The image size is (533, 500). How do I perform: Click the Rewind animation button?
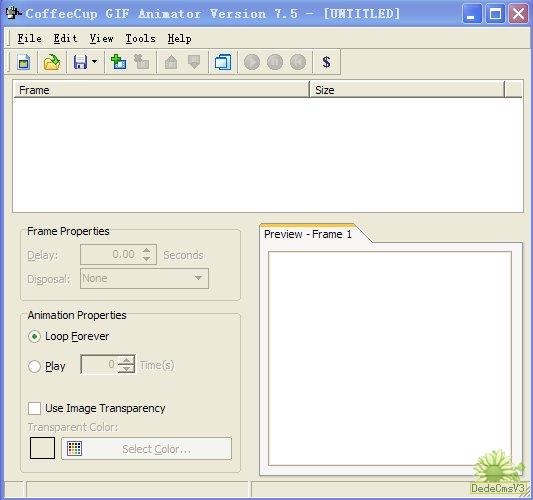[x=298, y=62]
